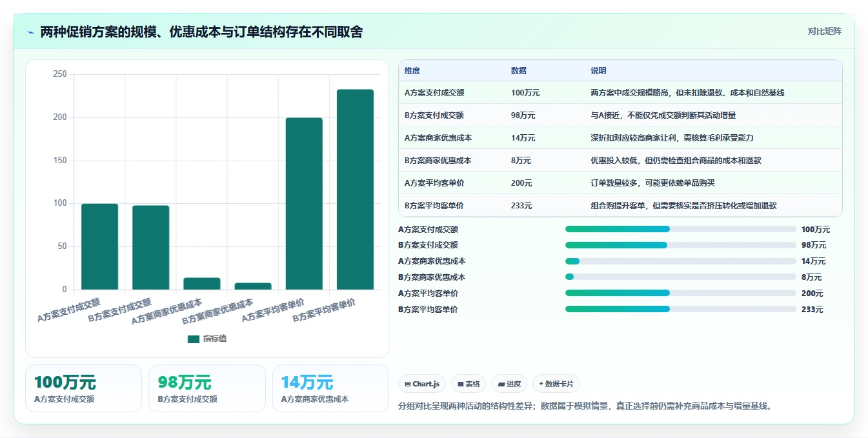Click the lightning icon beside the title
This screenshot has height=438, width=868.
(x=30, y=32)
